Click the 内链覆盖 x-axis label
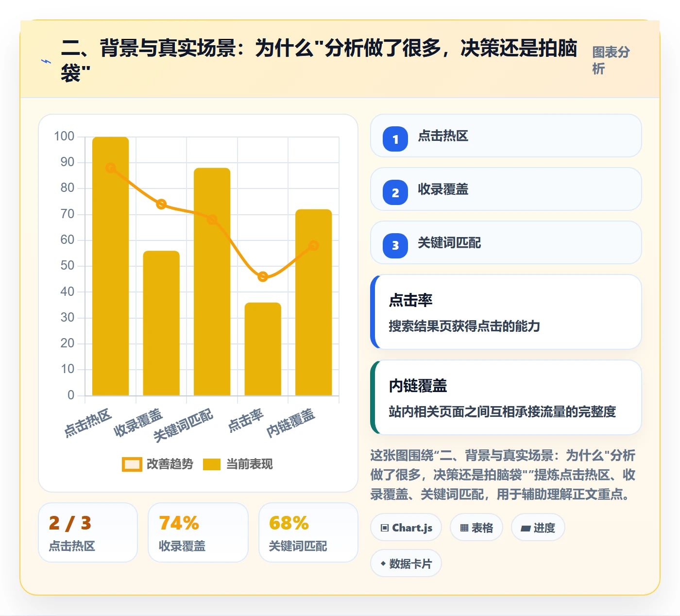This screenshot has width=680, height=616. coord(291,423)
